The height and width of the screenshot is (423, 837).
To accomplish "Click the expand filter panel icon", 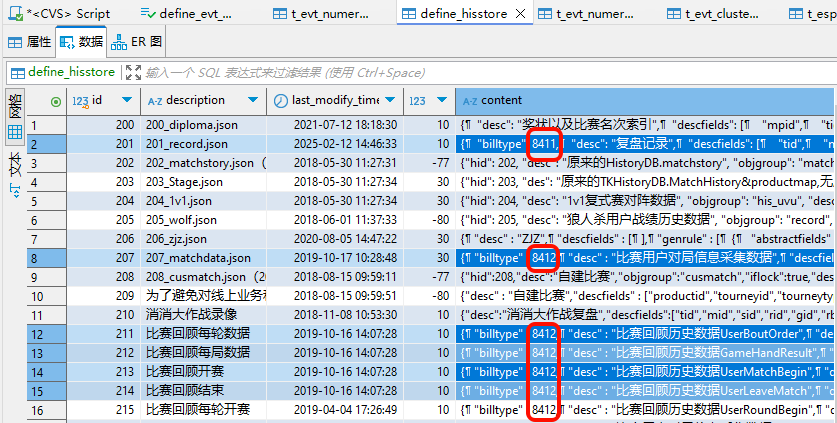I will point(132,72).
